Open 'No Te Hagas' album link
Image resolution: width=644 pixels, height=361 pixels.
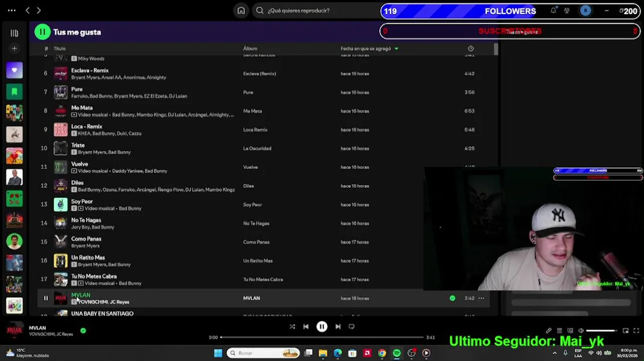tap(256, 223)
